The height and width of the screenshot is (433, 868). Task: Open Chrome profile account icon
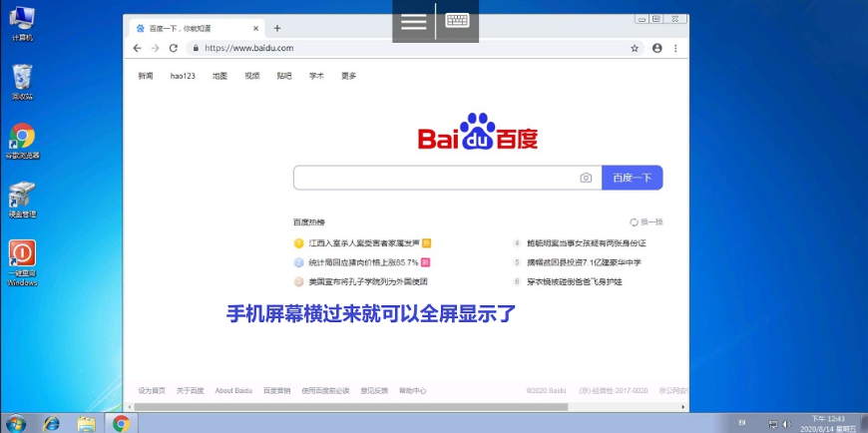(x=657, y=48)
